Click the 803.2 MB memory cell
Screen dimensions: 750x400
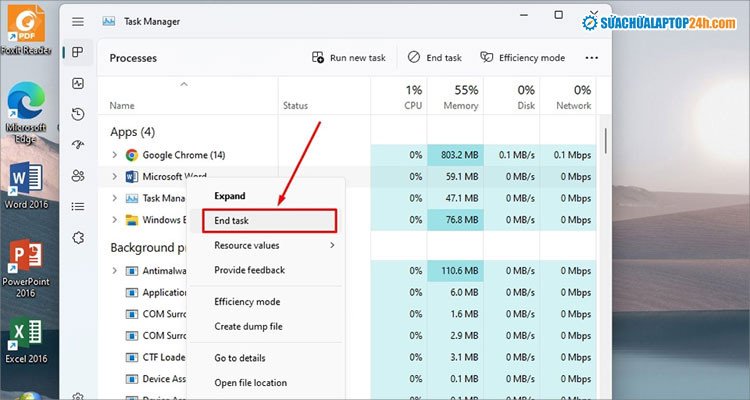455,155
